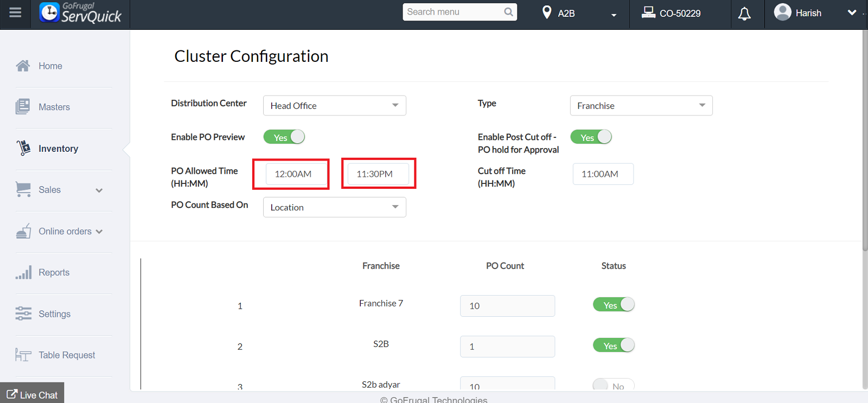Open the Type dropdown showing Franchise

click(x=641, y=106)
